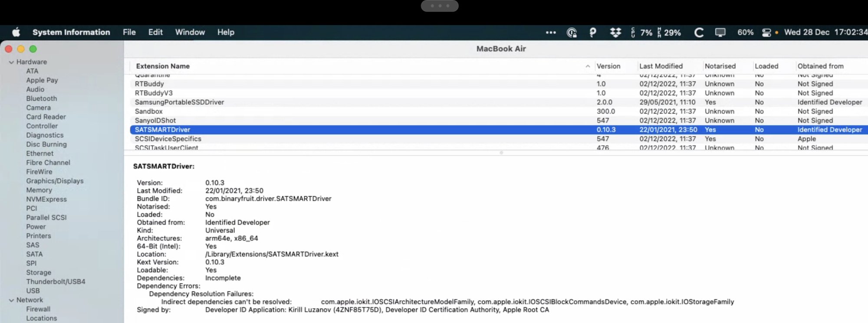Select Bluetooth in the sidebar

point(41,98)
